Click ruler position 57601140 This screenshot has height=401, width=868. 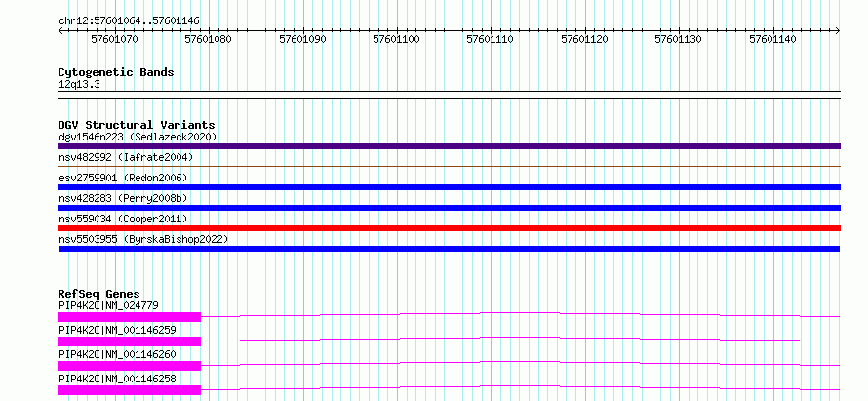[x=772, y=39]
